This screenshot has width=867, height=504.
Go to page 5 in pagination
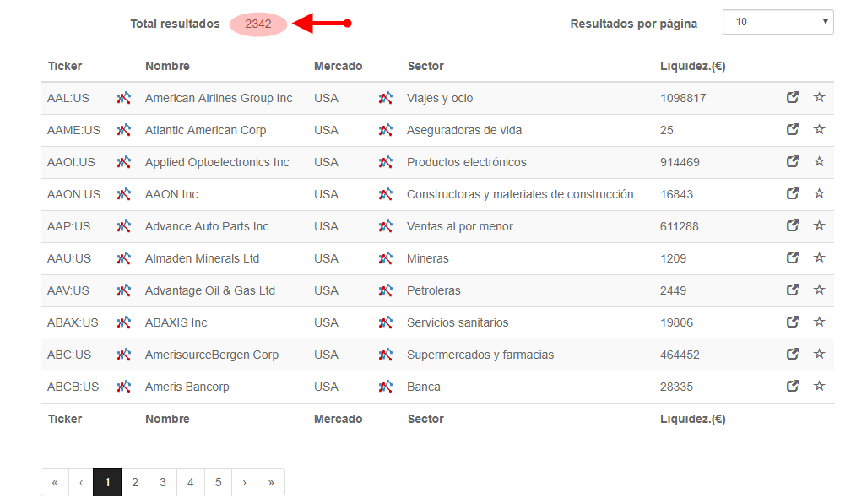coord(219,482)
